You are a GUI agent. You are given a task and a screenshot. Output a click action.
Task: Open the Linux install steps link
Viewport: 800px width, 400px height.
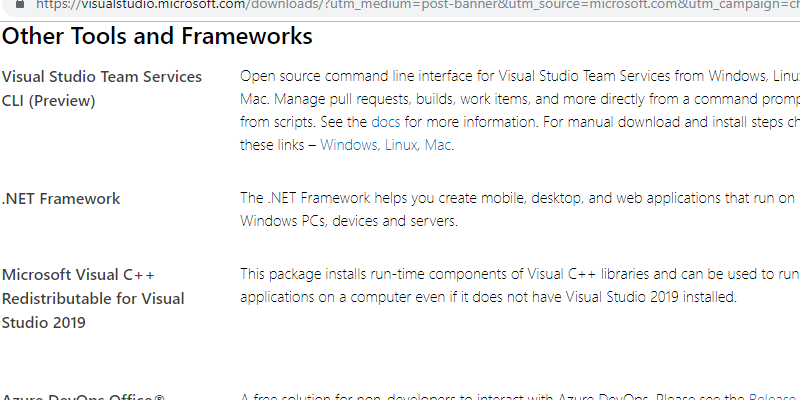(x=400, y=145)
